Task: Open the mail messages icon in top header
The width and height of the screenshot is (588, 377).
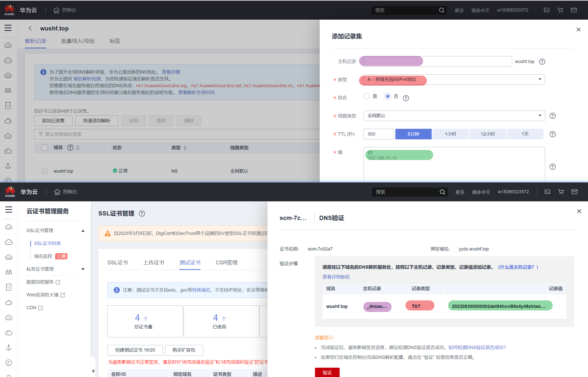Action: (x=574, y=10)
